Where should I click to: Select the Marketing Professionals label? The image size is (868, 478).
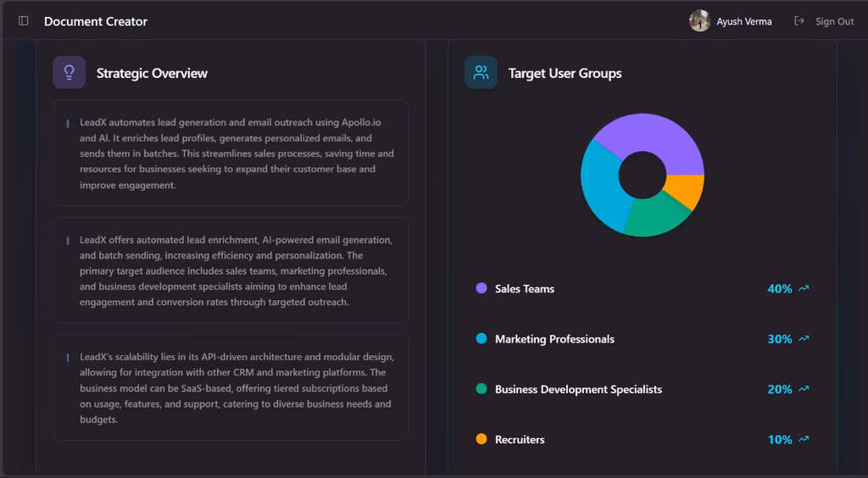click(554, 339)
